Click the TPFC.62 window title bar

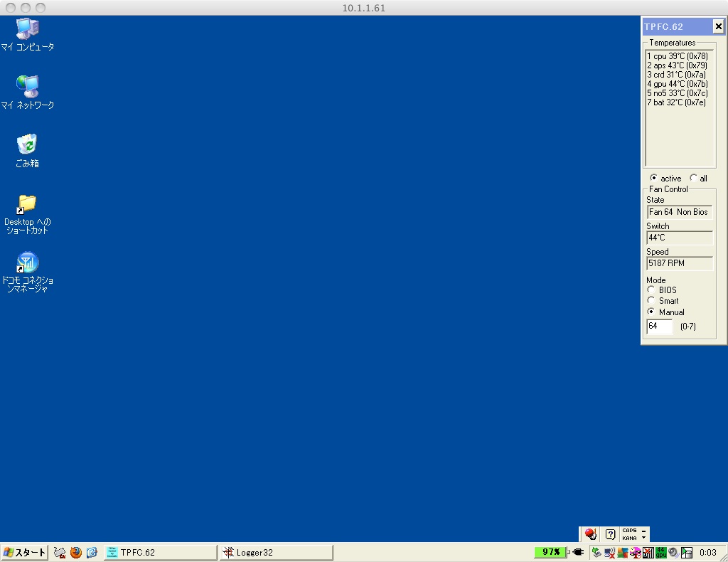678,26
